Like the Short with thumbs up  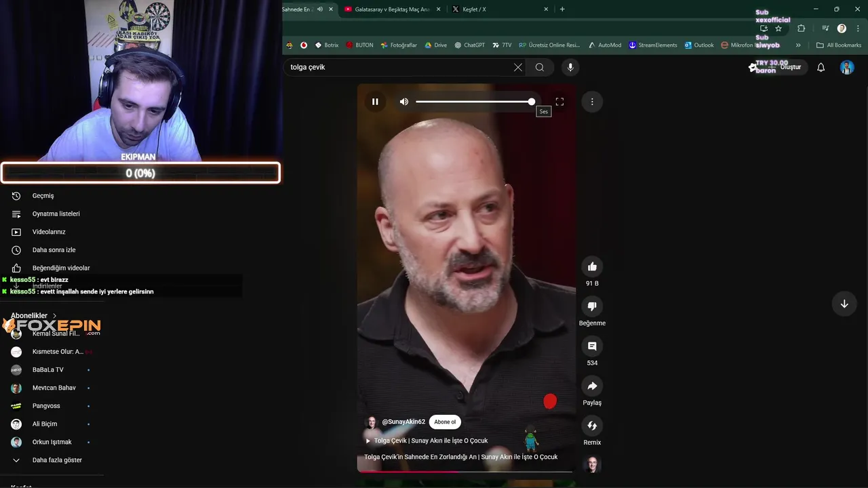(592, 267)
